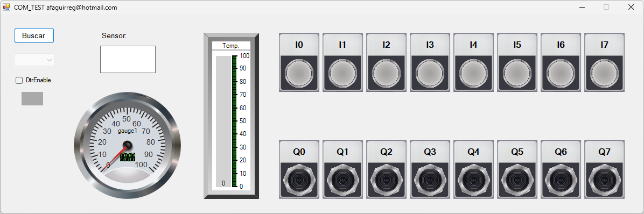This screenshot has height=214, width=644.
Task: Click the COM_TEST application icon in title bar
Action: coord(6,7)
